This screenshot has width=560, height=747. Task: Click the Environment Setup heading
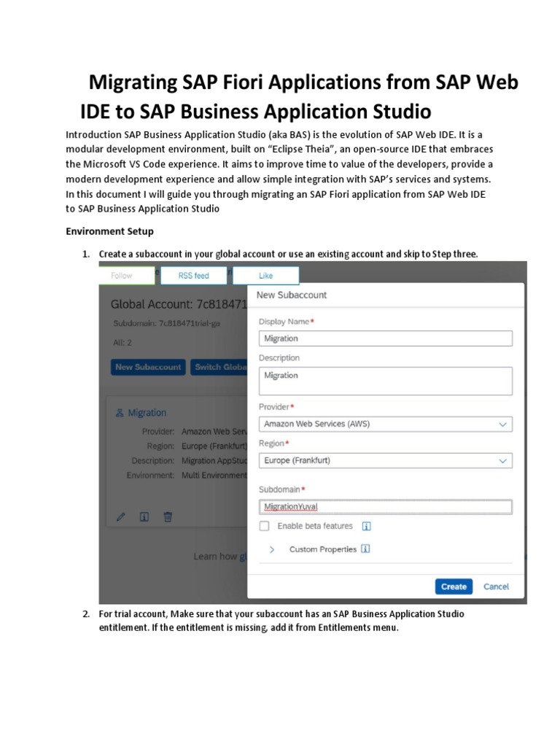109,231
